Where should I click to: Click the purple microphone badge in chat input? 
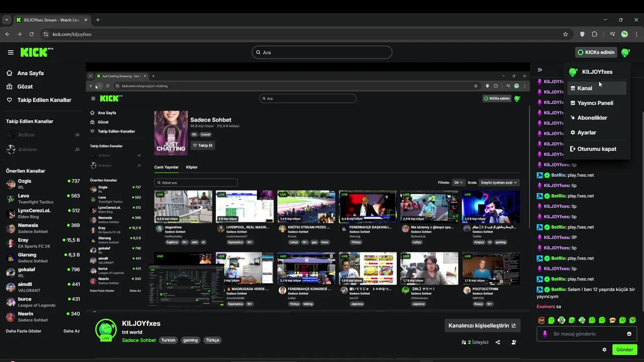[545, 334]
